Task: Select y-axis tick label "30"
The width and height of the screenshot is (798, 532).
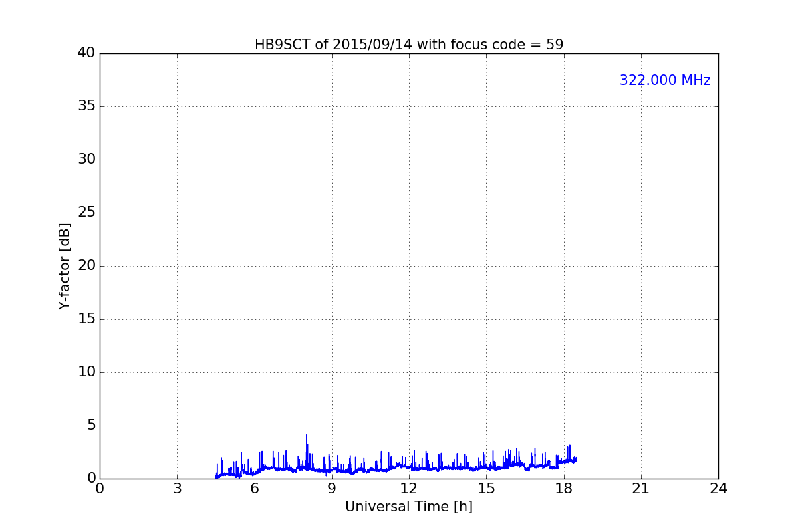Action: (86, 160)
